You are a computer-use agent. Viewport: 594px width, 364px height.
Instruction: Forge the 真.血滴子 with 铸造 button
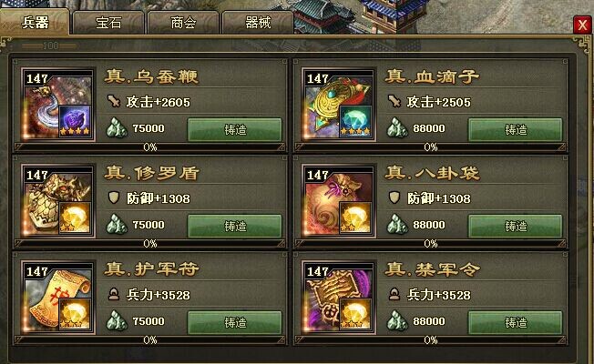pyautogui.click(x=516, y=130)
